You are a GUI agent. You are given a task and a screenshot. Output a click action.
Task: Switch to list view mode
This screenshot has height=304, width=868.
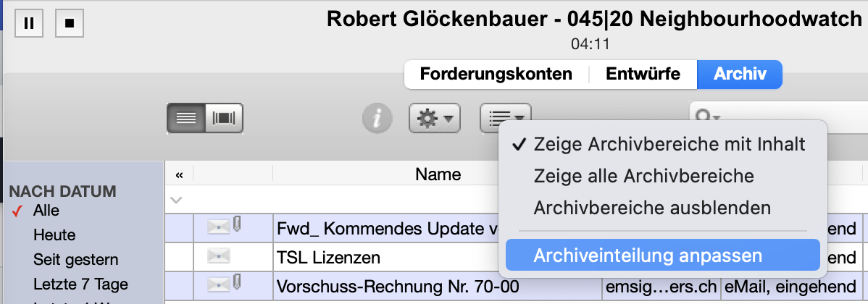click(186, 119)
